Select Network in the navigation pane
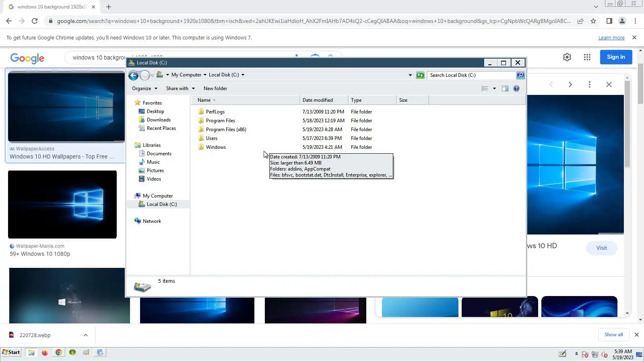The height and width of the screenshot is (362, 644). tap(152, 221)
